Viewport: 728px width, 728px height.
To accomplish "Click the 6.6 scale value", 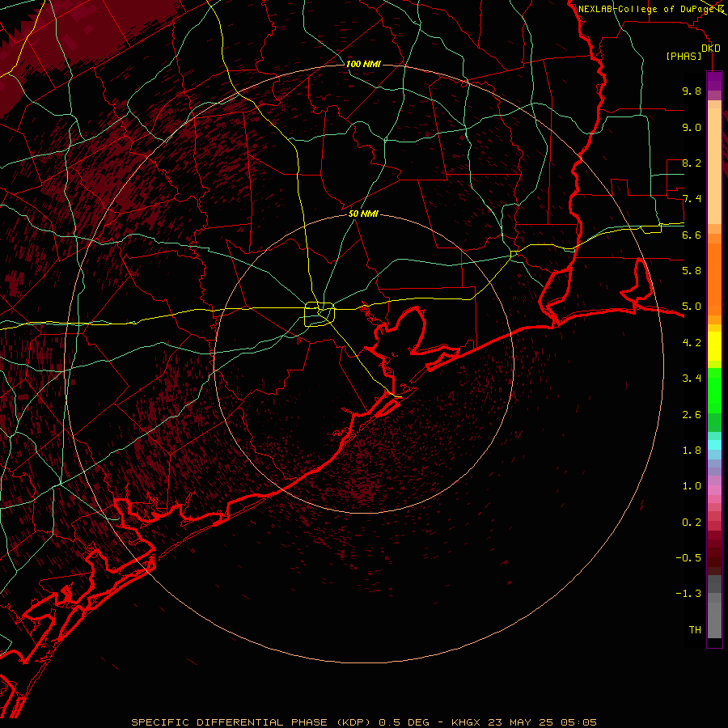I will 692,235.
